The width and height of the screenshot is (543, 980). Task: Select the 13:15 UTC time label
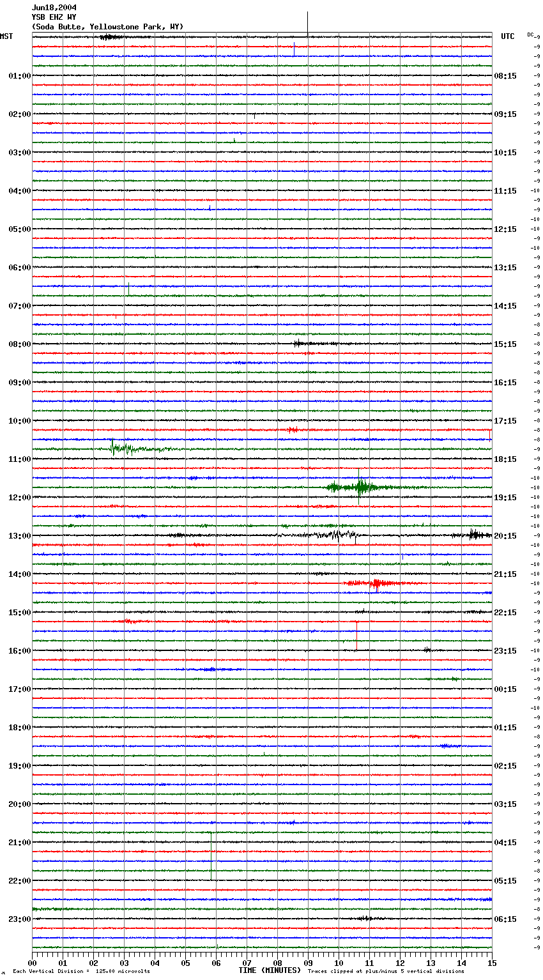(505, 268)
